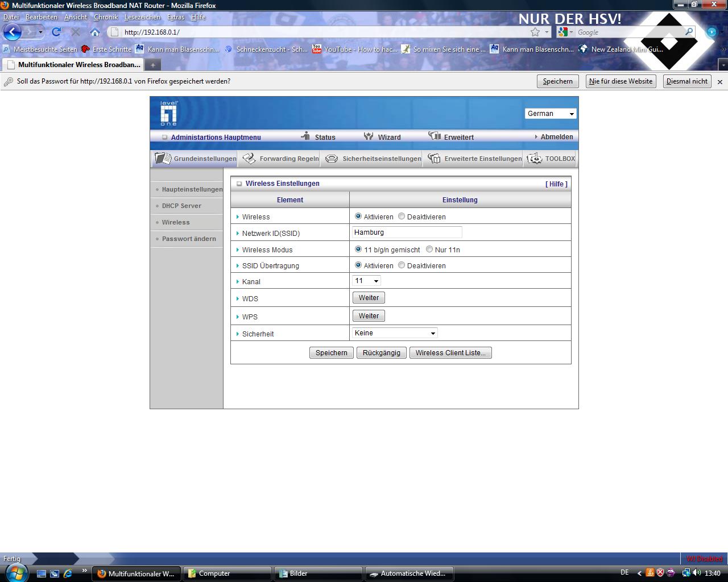This screenshot has height=582, width=728.
Task: Disable SSID Übertragung via Deaktivieren
Action: (x=402, y=265)
